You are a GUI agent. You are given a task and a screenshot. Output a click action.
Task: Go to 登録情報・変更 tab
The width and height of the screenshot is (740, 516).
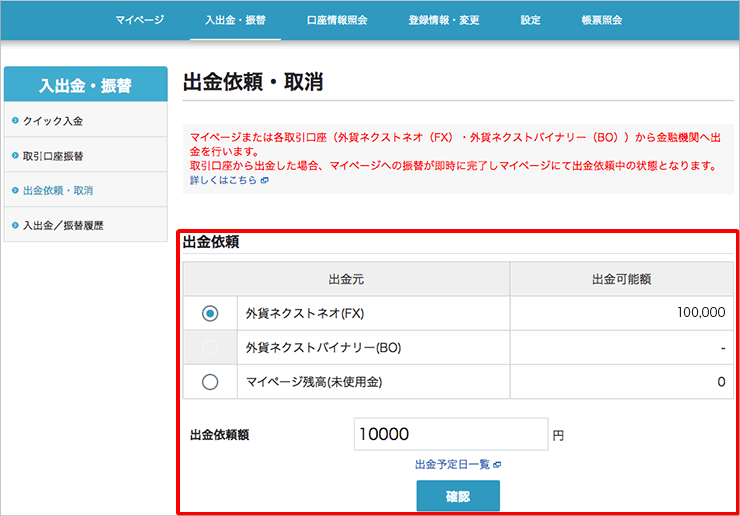click(x=444, y=20)
